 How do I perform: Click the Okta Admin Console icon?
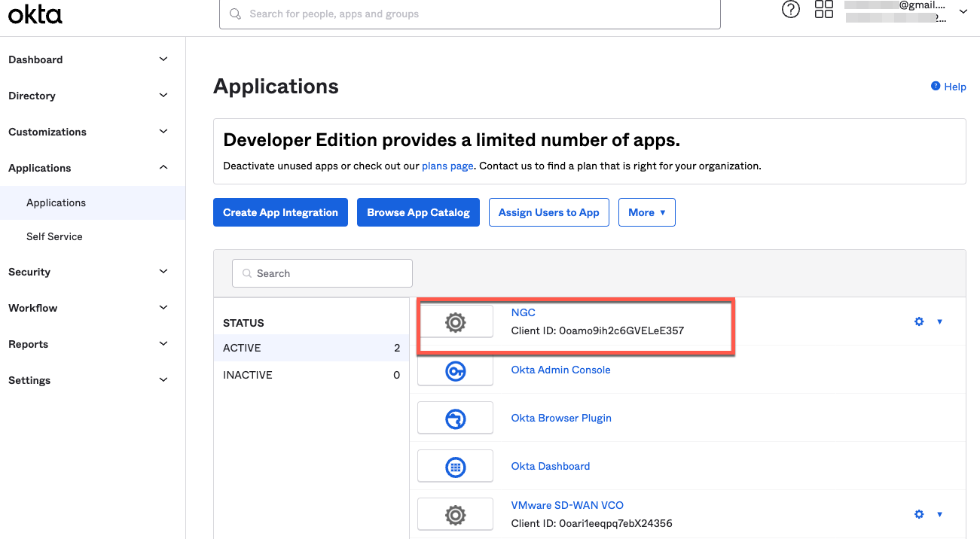455,370
